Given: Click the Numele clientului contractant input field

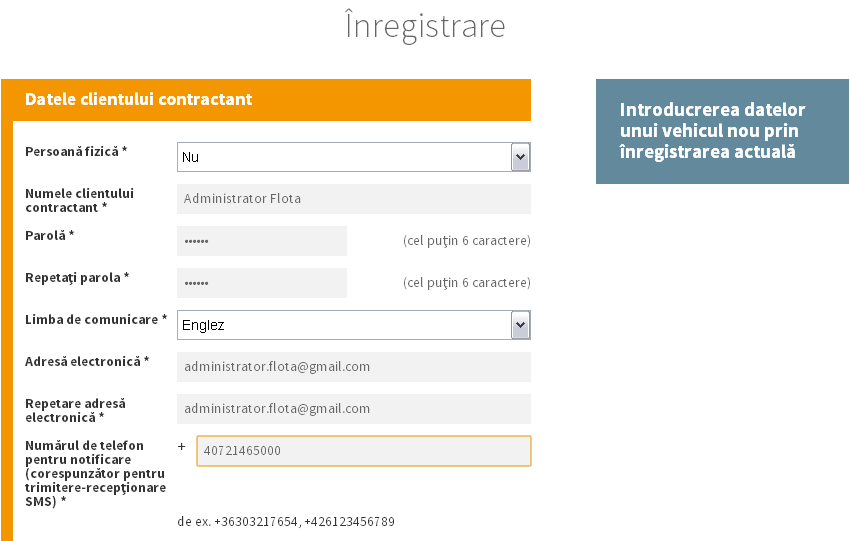Looking at the screenshot, I should [x=353, y=199].
